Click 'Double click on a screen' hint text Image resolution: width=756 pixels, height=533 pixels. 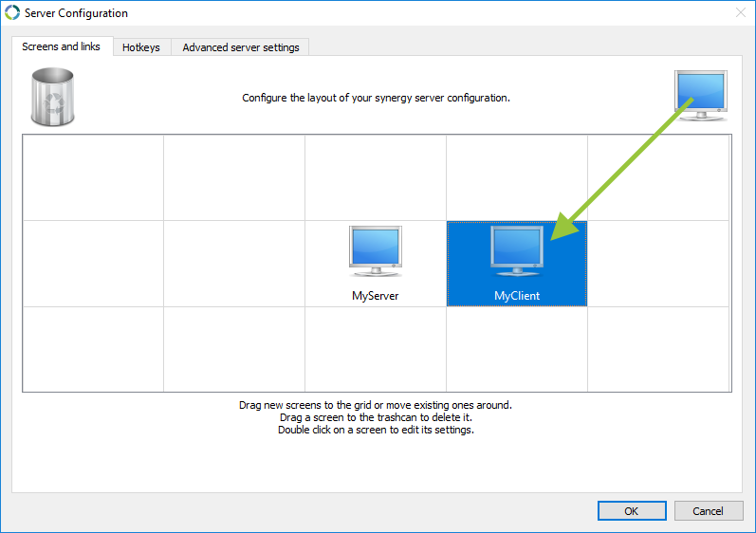(x=376, y=430)
